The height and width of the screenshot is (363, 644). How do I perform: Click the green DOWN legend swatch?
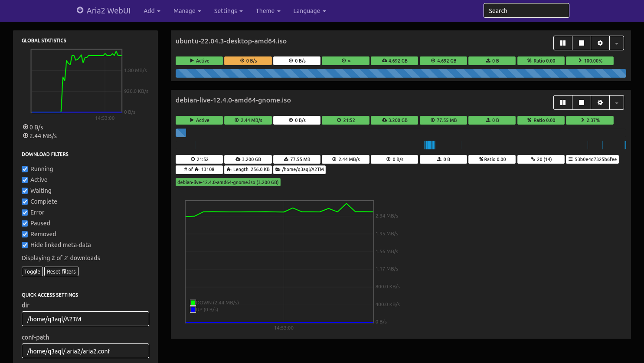tap(193, 303)
